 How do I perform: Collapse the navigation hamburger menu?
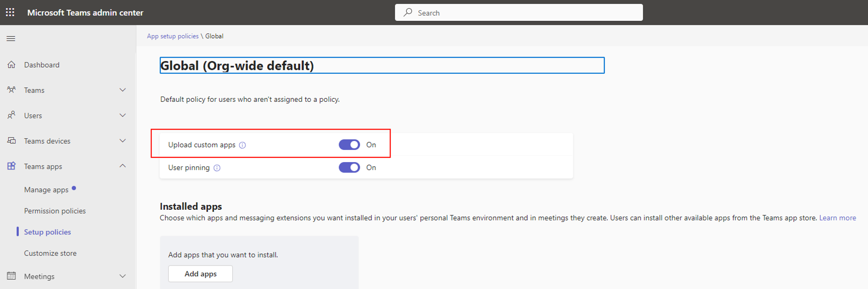11,39
